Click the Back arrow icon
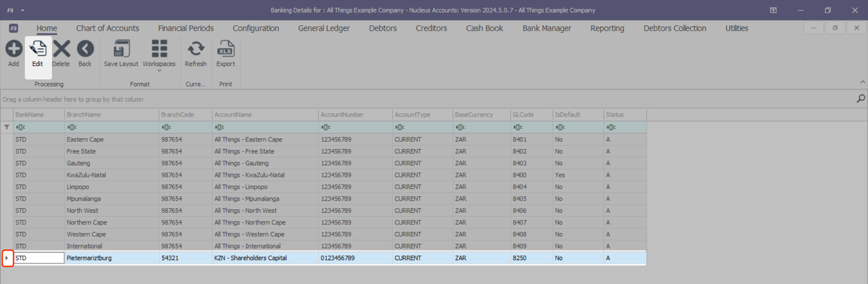 pyautogui.click(x=85, y=49)
